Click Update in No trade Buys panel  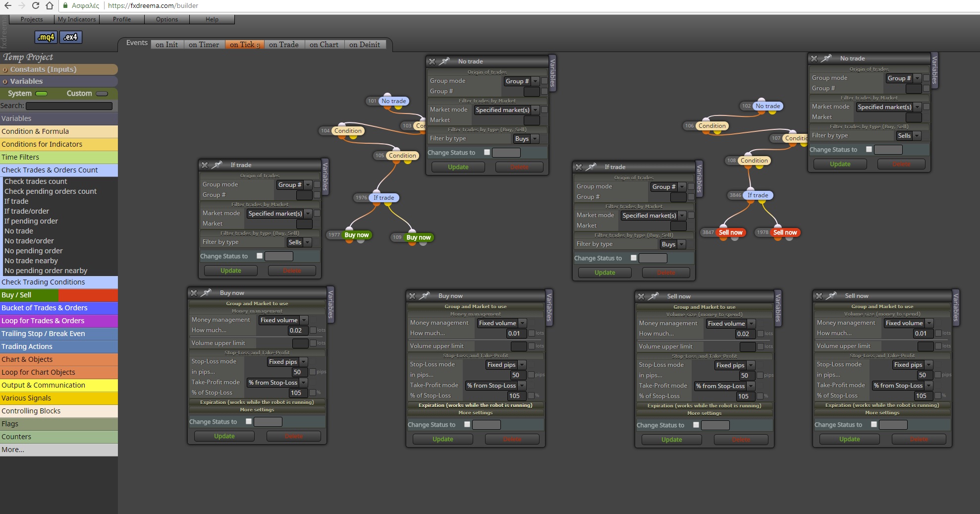458,167
